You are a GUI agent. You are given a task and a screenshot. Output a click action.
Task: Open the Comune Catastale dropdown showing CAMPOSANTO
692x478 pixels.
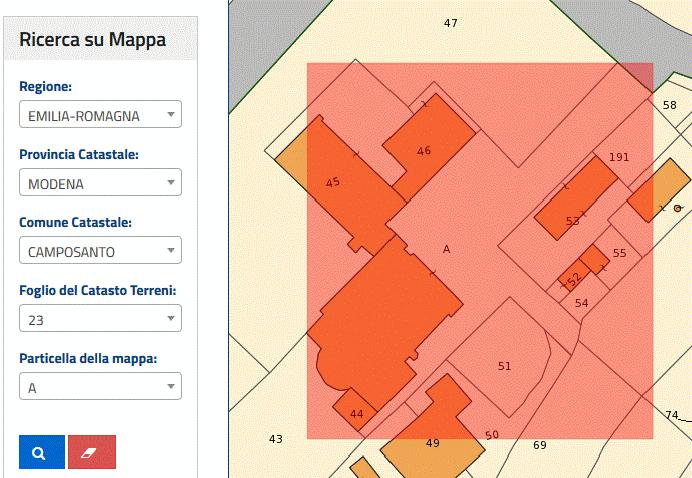pyautogui.click(x=100, y=251)
